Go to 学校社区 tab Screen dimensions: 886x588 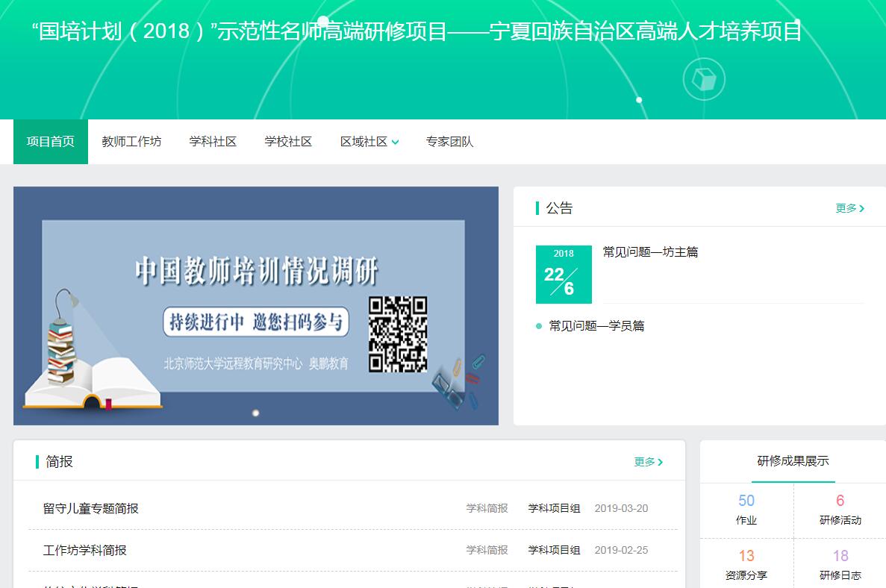point(288,142)
